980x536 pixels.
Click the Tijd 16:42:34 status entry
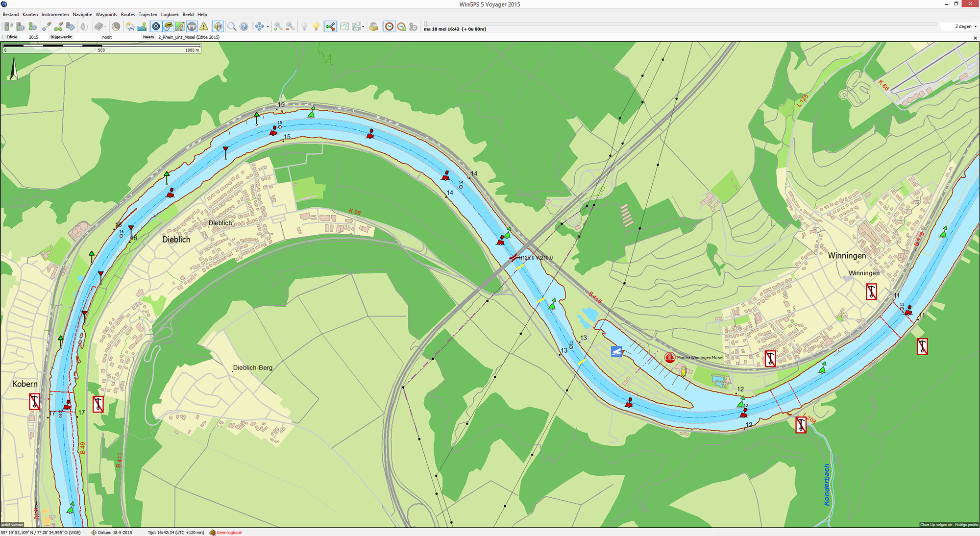176,533
